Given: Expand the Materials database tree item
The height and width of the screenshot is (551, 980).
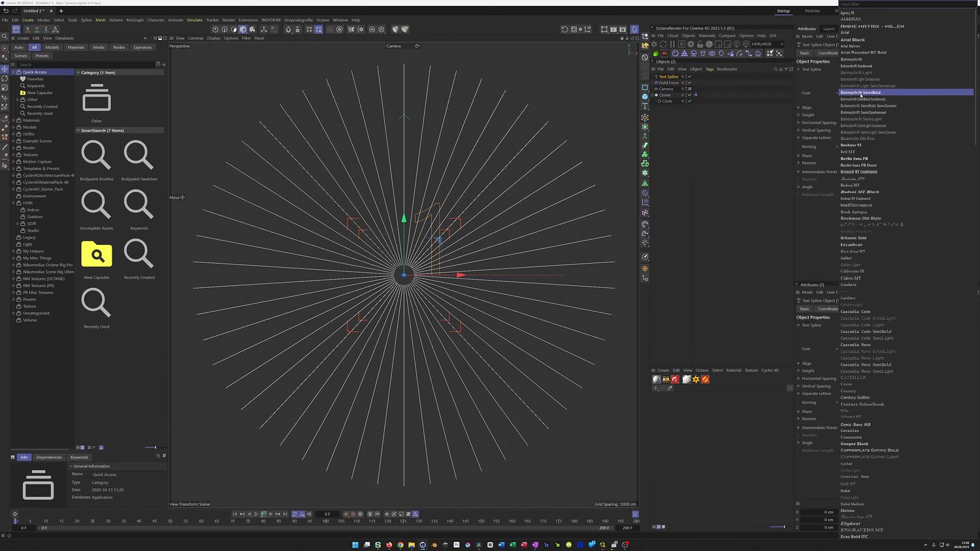Looking at the screenshot, I should [14, 121].
